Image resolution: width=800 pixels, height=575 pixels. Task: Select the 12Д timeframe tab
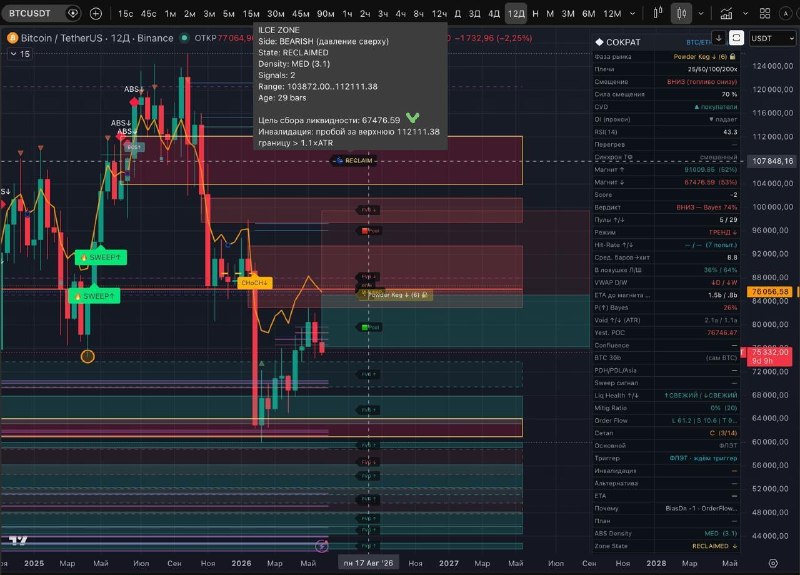tap(516, 14)
